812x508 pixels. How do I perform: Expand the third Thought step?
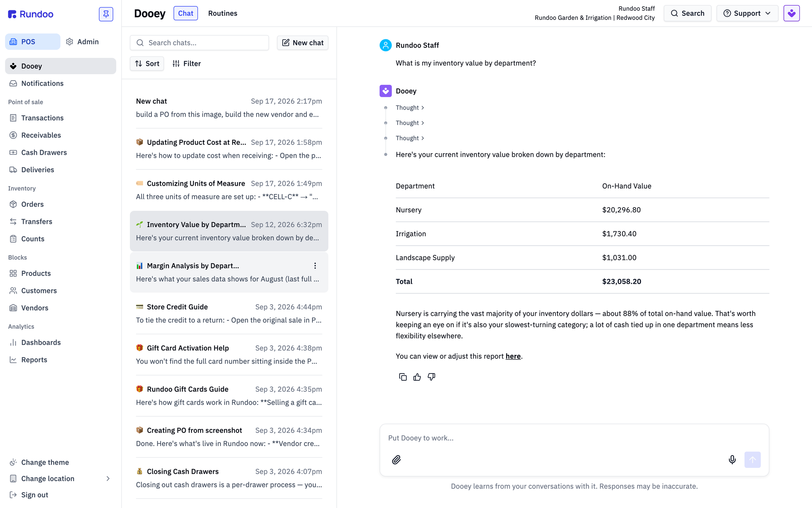click(x=410, y=138)
